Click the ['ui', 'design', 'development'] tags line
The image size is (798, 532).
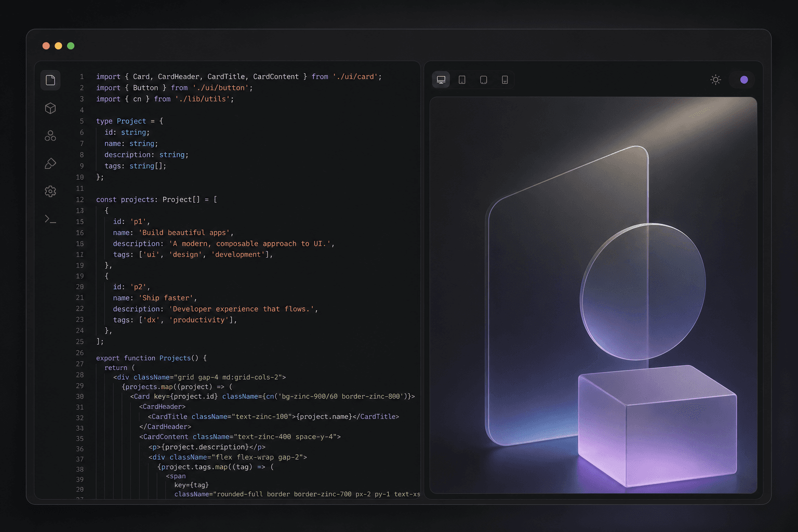point(193,255)
